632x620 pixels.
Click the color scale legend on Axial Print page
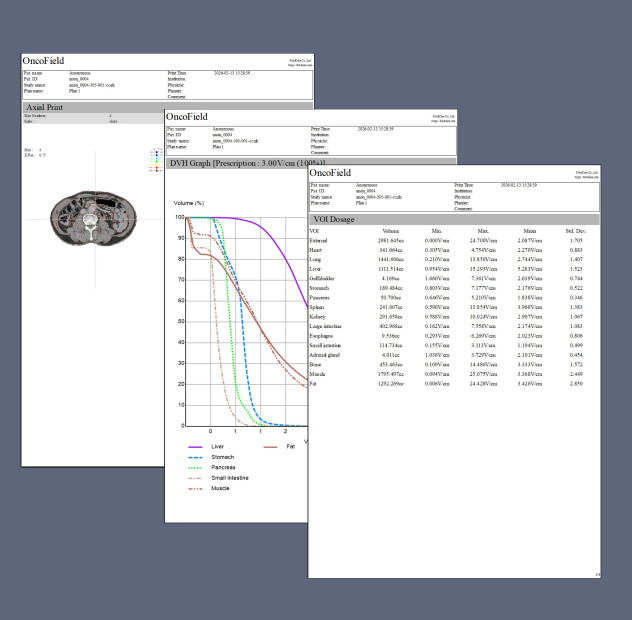pyautogui.click(x=156, y=160)
